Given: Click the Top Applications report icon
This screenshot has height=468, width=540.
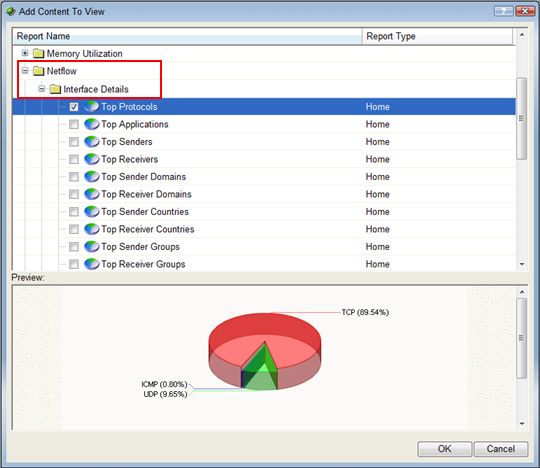Looking at the screenshot, I should point(92,124).
